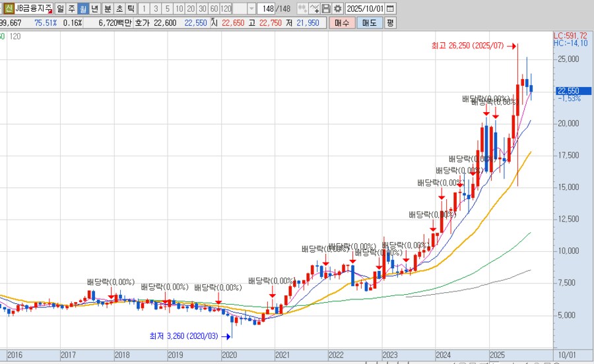The height and width of the screenshot is (364, 594).
Task: Click the yellow 신 stock search icon
Action: click(x=8, y=9)
